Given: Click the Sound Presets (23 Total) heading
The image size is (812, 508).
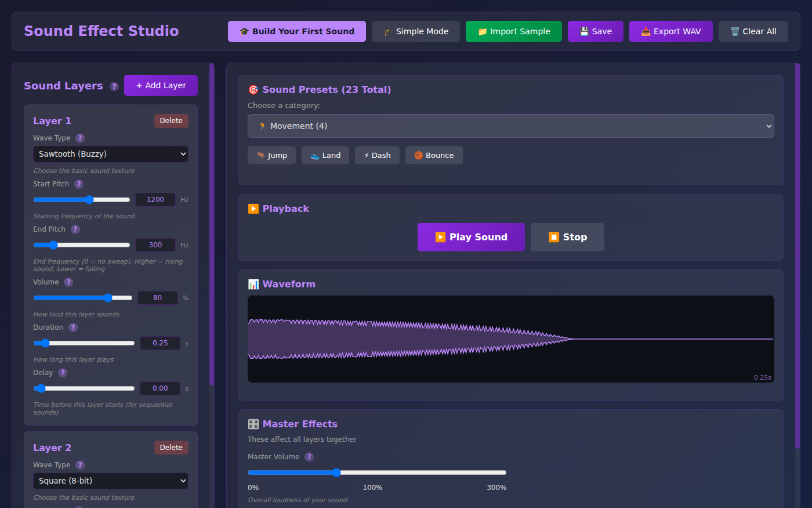Looking at the screenshot, I should [x=320, y=89].
